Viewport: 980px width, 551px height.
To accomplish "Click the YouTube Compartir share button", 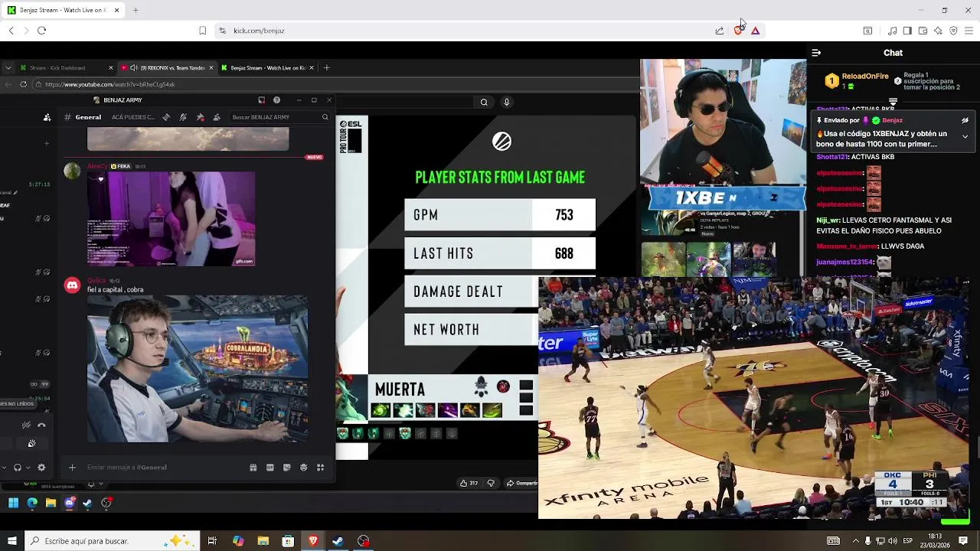I will (x=522, y=483).
